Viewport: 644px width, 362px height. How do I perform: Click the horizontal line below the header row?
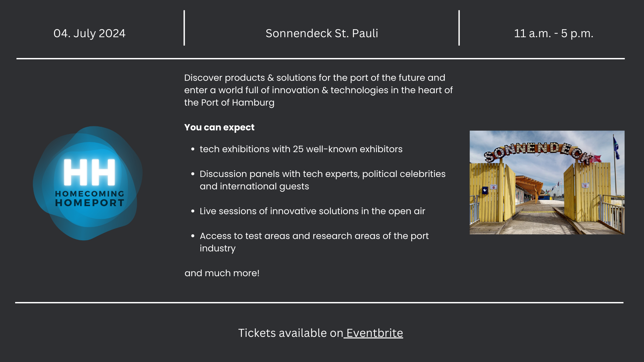tap(320, 59)
